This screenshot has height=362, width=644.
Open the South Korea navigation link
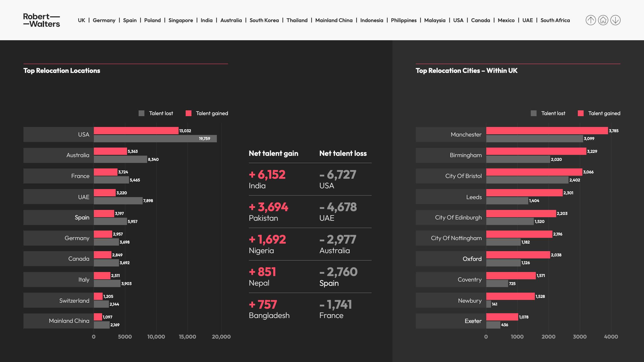point(264,20)
